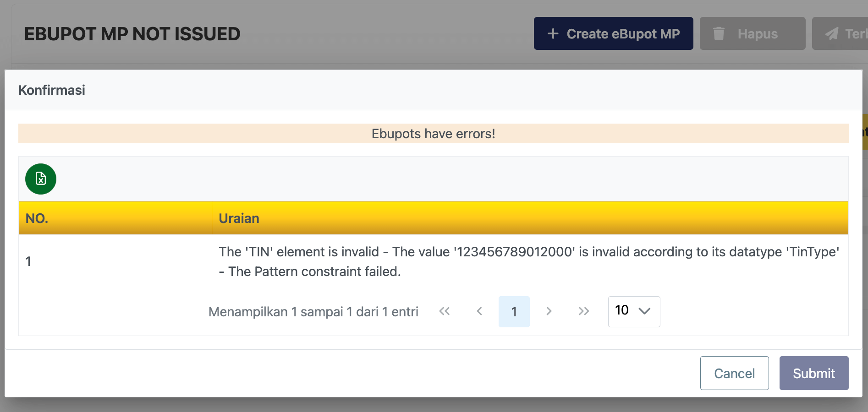Click the EBUPOT MP NOT ISSUED heading
This screenshot has height=412, width=868.
tap(132, 34)
